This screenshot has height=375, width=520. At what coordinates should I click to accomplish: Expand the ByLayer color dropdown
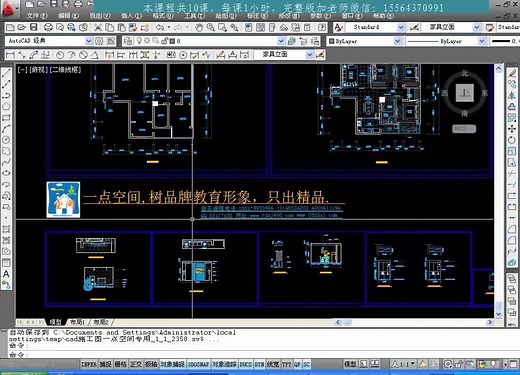click(x=397, y=41)
